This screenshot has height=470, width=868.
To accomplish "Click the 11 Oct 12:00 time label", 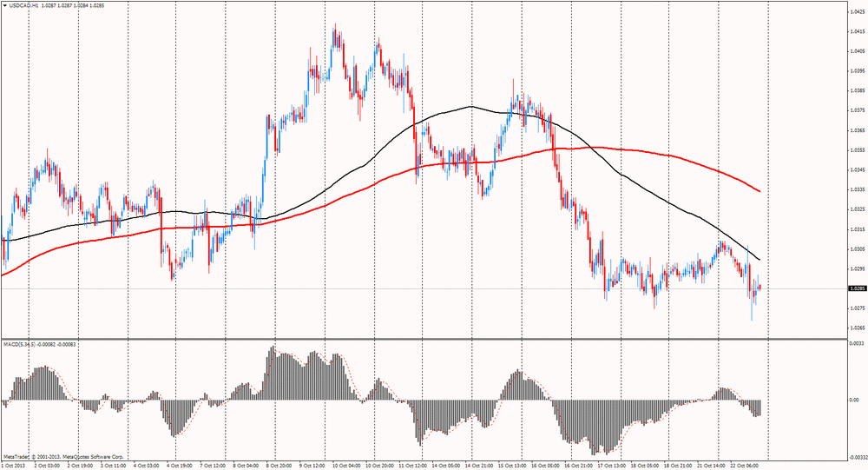I will click(413, 466).
